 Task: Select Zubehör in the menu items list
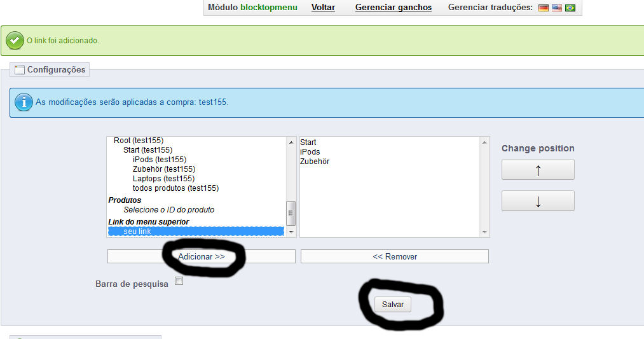315,162
